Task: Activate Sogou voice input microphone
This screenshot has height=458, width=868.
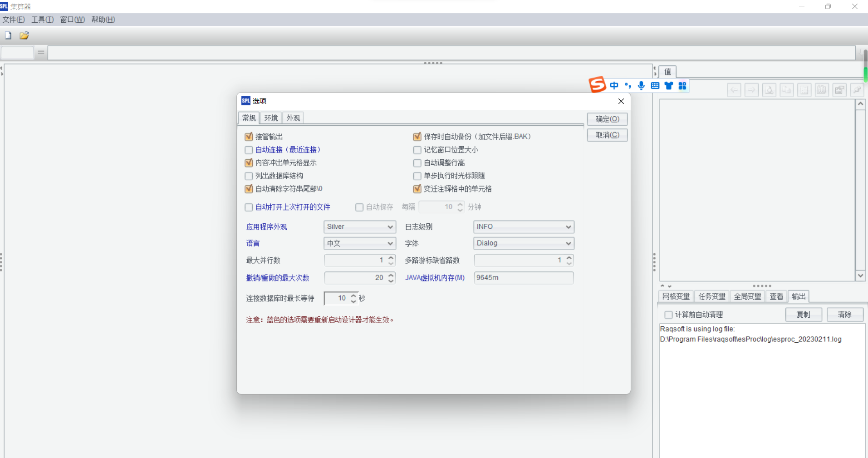Action: pos(641,85)
